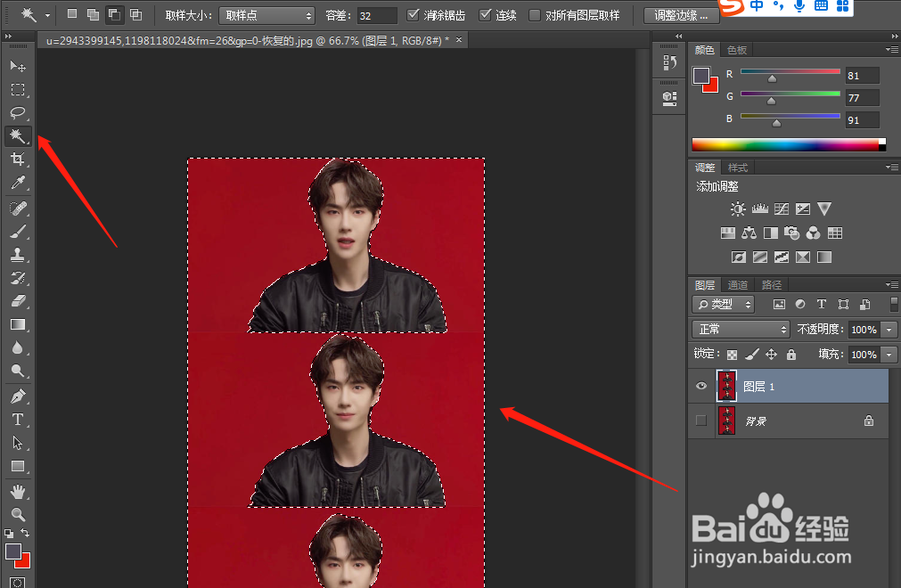Viewport: 901px width, 588px height.
Task: Add Color Balance adjustment
Action: [x=749, y=233]
